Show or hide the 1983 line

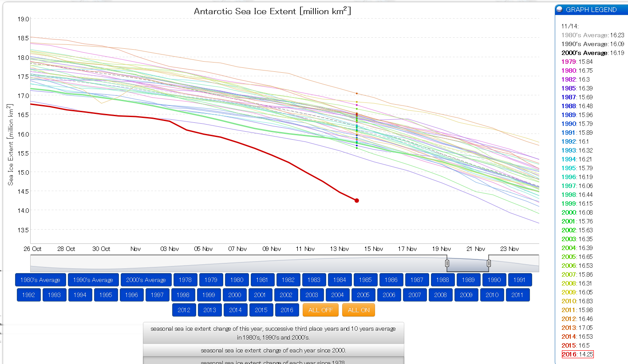tap(314, 280)
